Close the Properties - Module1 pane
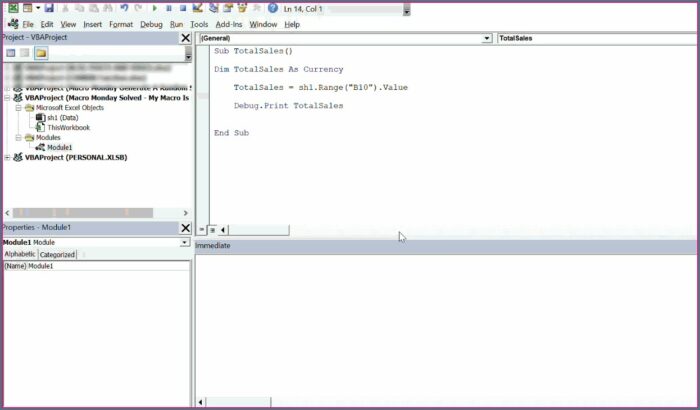 [186, 228]
